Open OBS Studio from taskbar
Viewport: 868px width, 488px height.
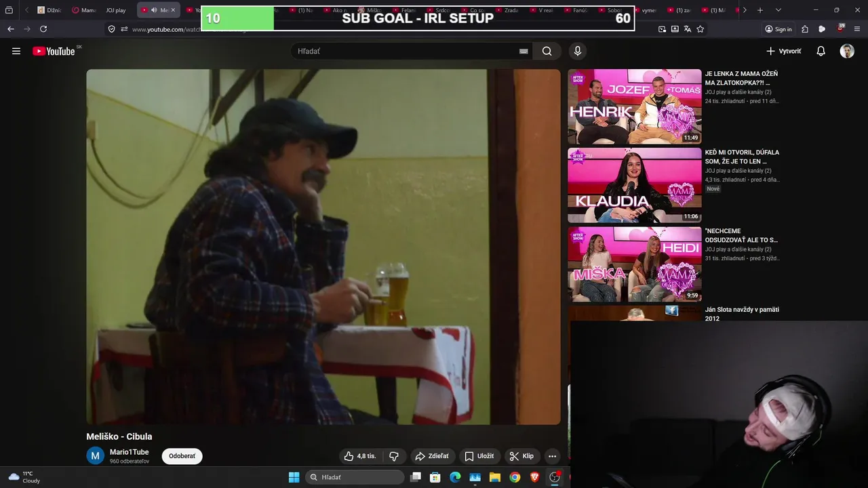pos(555,477)
